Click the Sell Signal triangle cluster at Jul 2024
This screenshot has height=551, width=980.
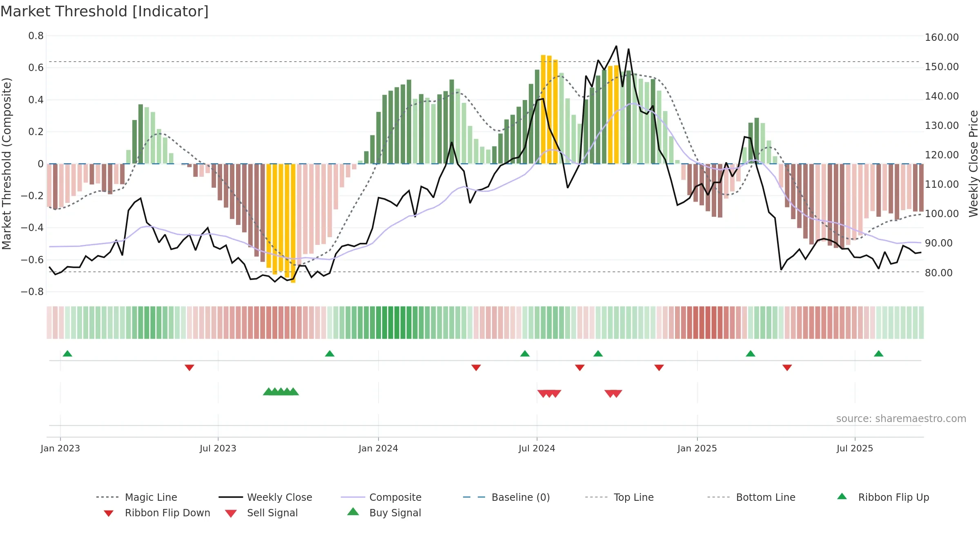(x=549, y=393)
